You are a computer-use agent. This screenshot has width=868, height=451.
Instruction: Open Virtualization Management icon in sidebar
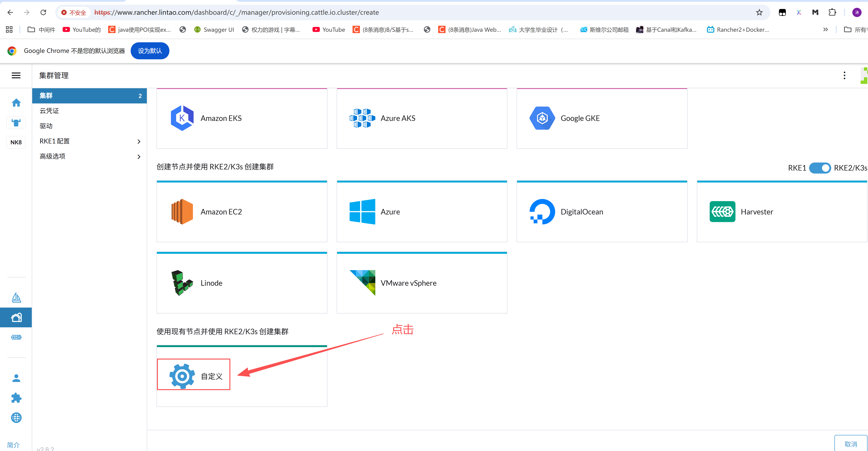(x=16, y=337)
